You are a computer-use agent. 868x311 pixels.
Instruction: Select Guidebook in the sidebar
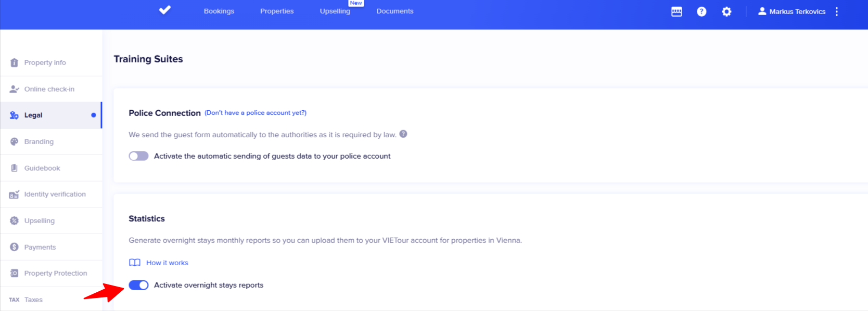(42, 168)
